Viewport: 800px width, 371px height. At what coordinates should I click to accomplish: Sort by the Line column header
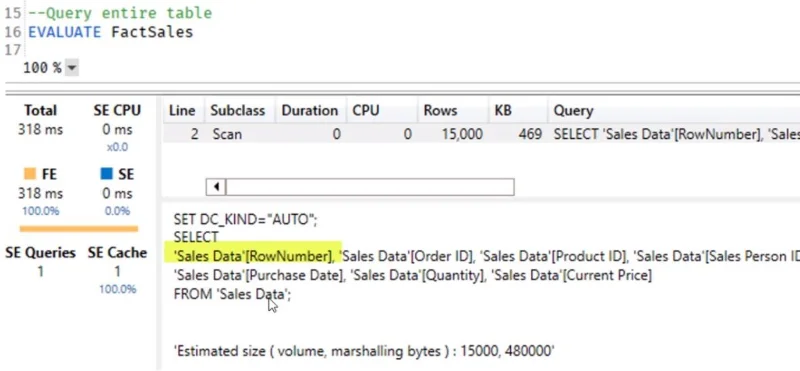click(182, 111)
